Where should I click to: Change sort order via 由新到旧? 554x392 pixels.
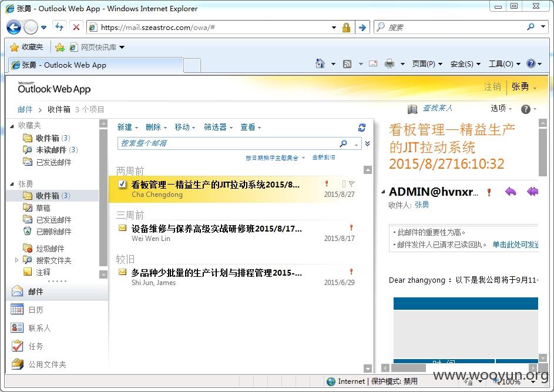(324, 158)
